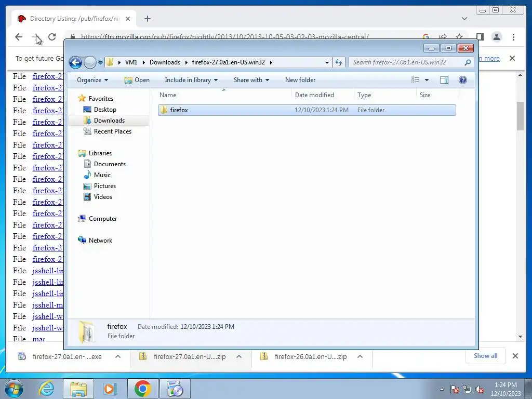The image size is (532, 399).
Task: Open the More view options dropdown arrow
Action: coord(427,80)
